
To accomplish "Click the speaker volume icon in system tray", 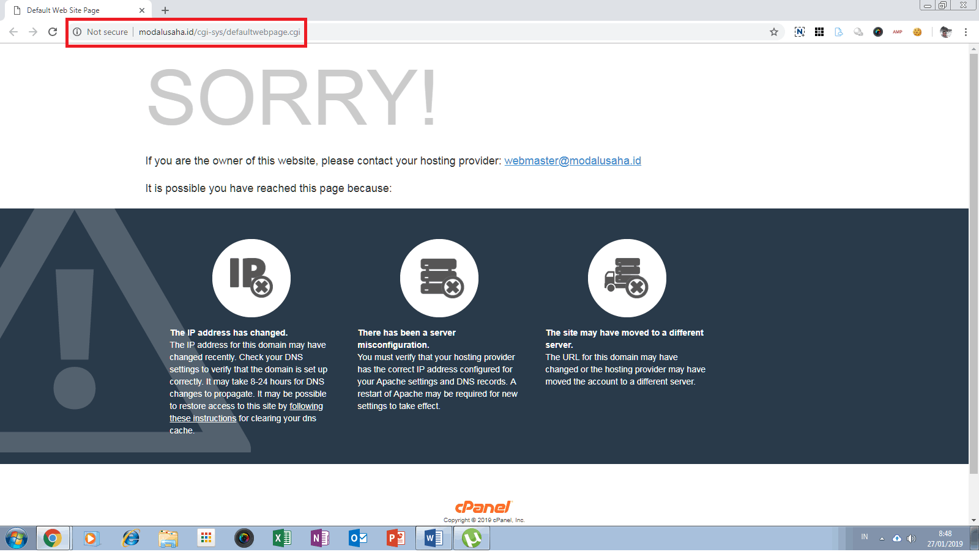I will pos(911,539).
